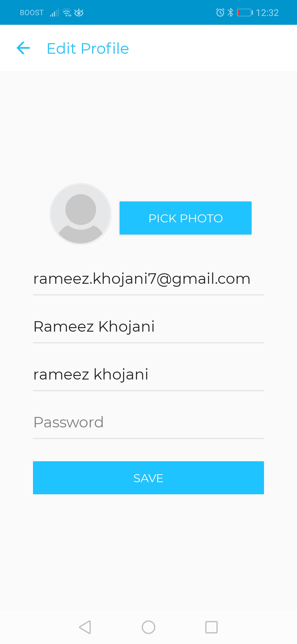The image size is (297, 644).
Task: Tap the Android back navigation triangle
Action: coord(85,627)
